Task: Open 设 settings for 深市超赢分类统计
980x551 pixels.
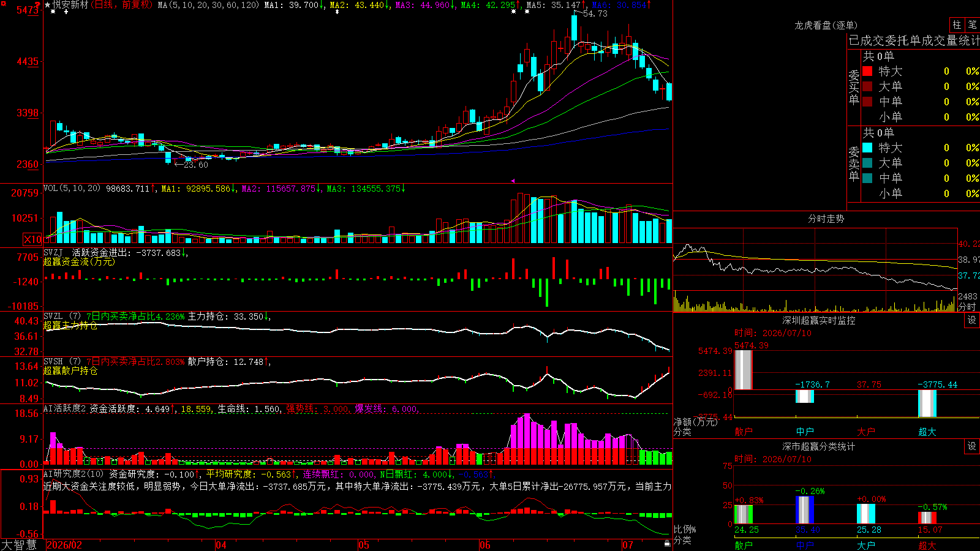Action: coord(972,446)
